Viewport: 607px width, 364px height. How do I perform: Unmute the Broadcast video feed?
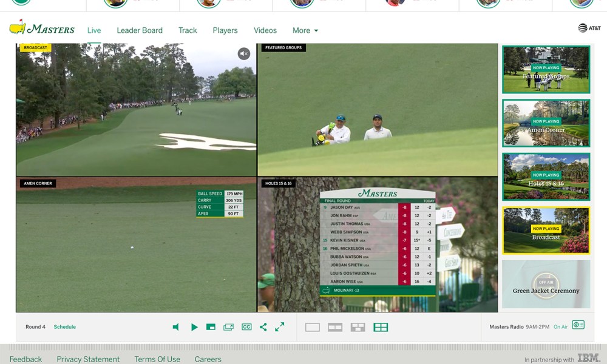(244, 54)
